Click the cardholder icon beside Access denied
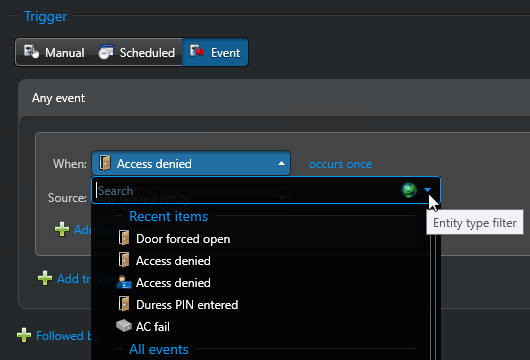Screen dimensions: 530x360 [x=123, y=282]
